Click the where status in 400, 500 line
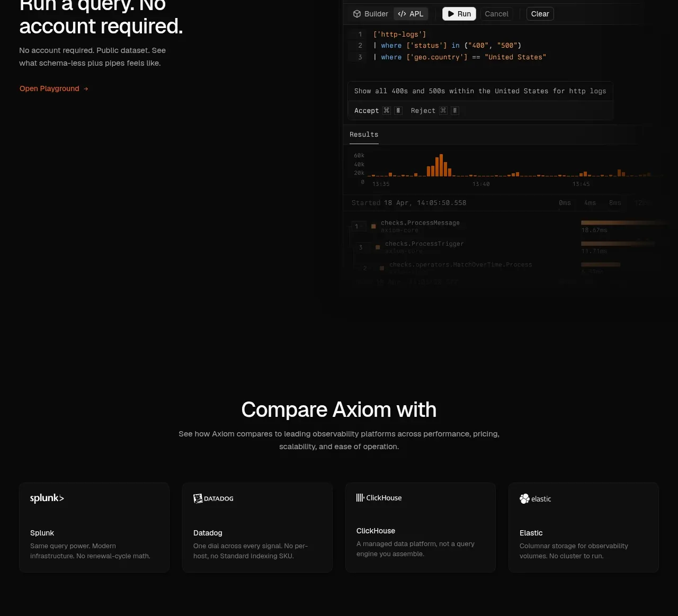This screenshot has height=616, width=678. pyautogui.click(x=448, y=46)
